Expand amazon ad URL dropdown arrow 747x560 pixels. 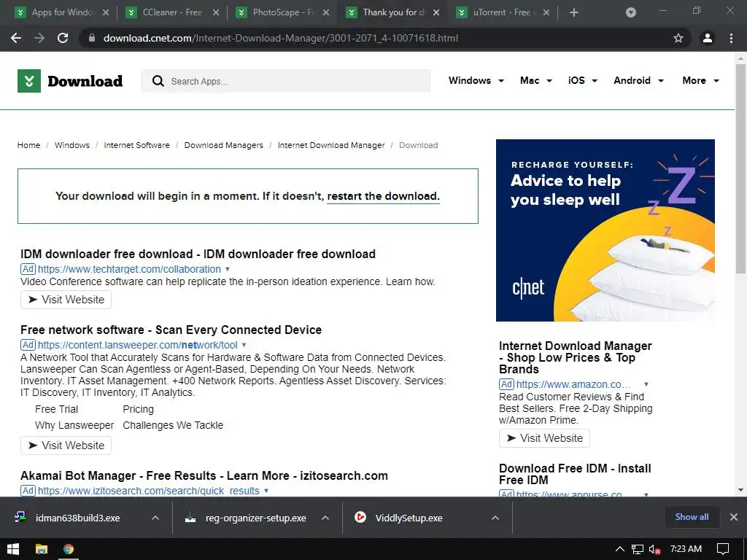[x=646, y=384]
